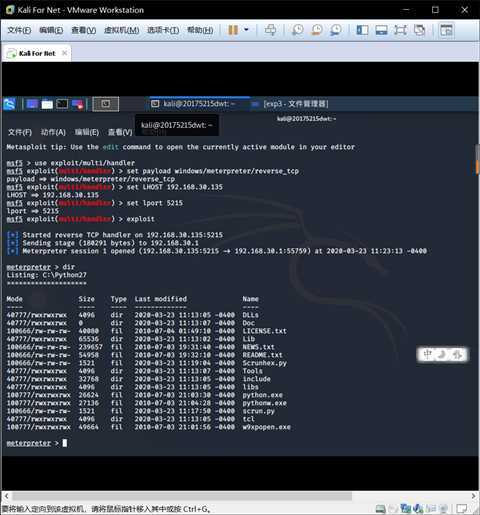
Task: Click the terminal vertical scrollbar
Action: click(477, 160)
